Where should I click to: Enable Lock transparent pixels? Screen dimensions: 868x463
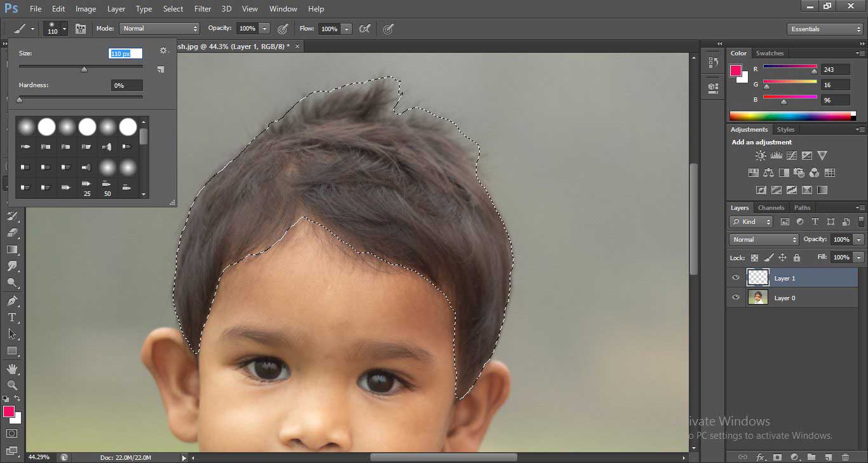coord(753,258)
